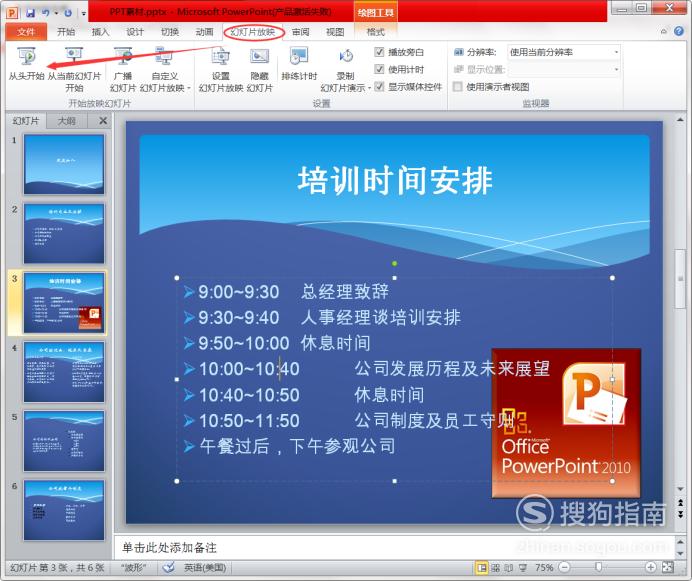
Task: Click the spell check icon in status bar
Action: pos(169,567)
